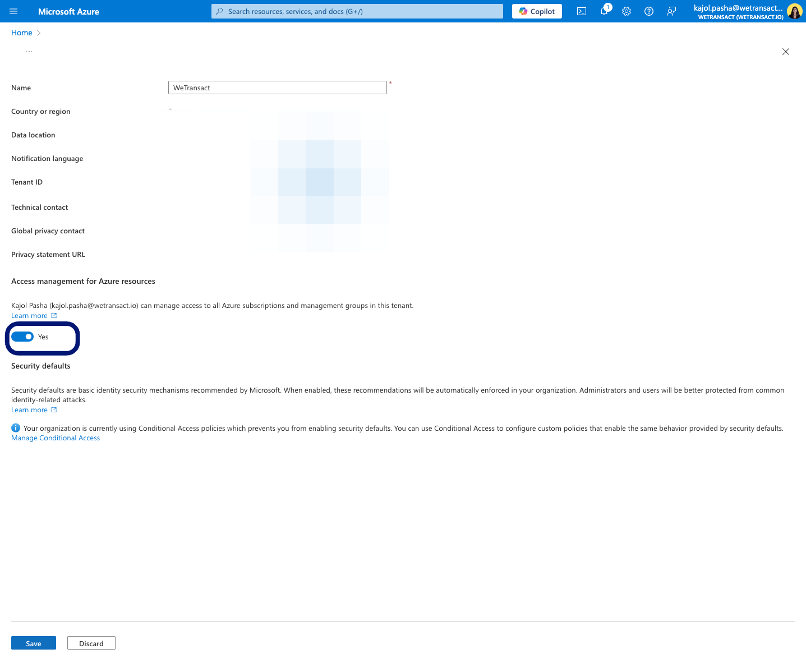Image resolution: width=806 pixels, height=672 pixels.
Task: Click the Security defaults heading
Action: tap(41, 366)
